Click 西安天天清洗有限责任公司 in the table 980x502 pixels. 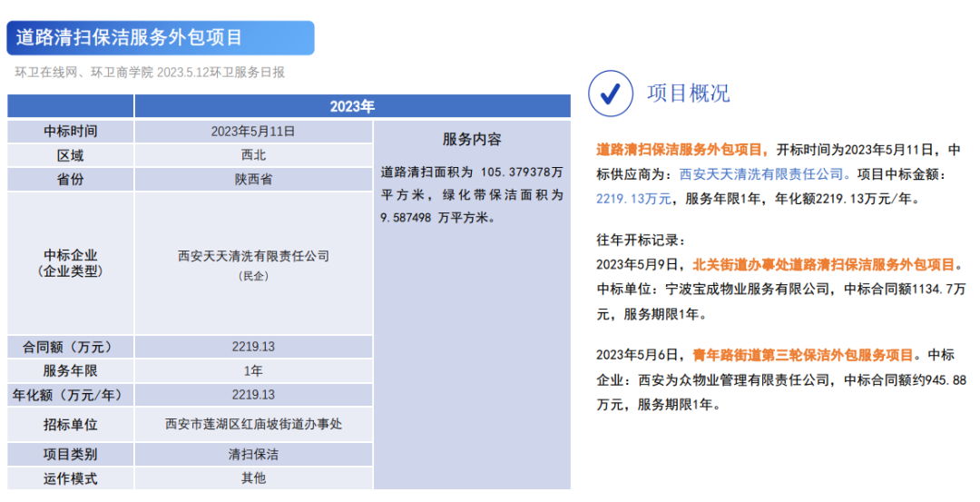tap(253, 256)
